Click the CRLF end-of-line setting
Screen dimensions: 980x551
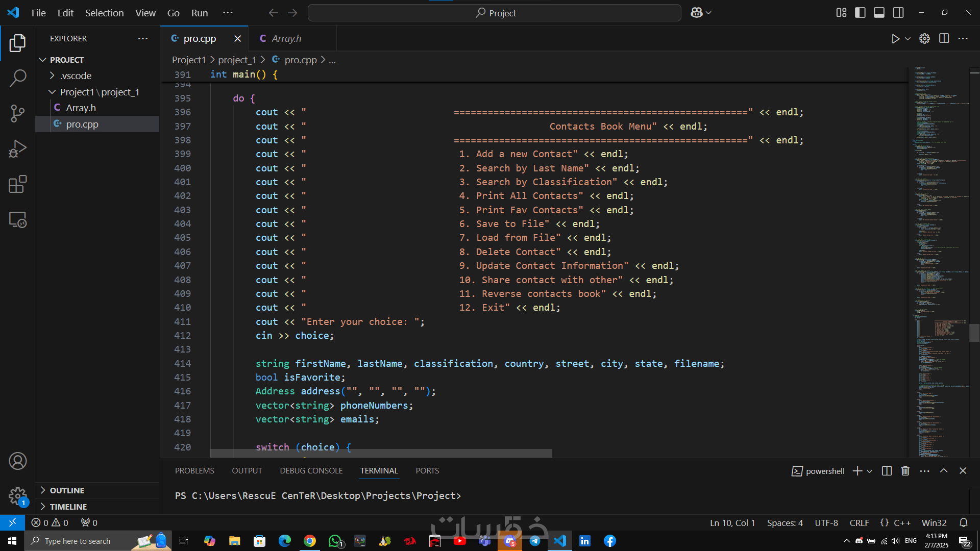859,523
